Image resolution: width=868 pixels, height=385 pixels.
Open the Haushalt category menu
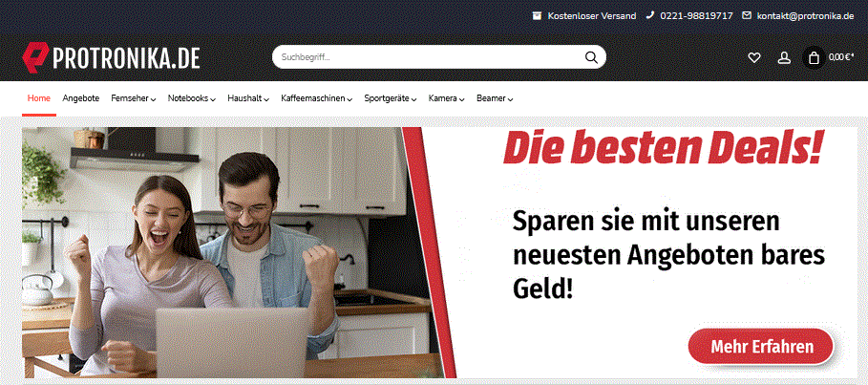[x=248, y=98]
